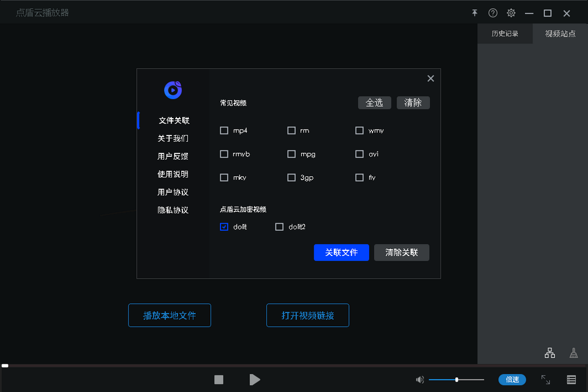Mute the audio with speaker icon

[420, 379]
